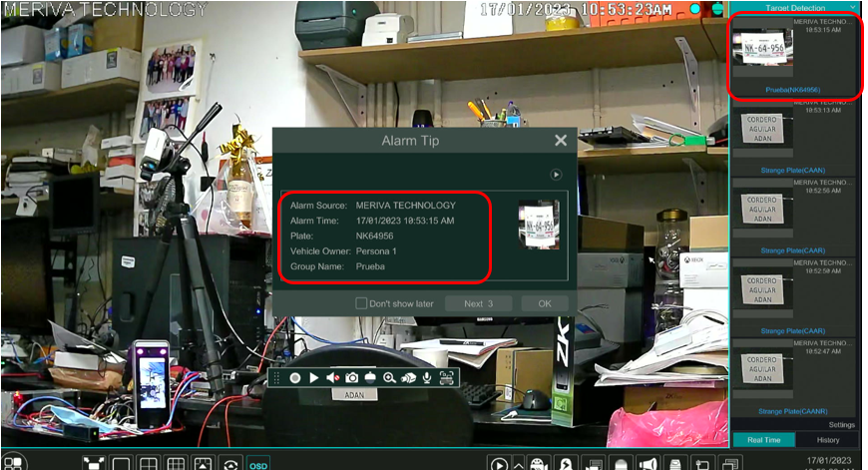The width and height of the screenshot is (868, 470).
Task: Open the face detection scan icon
Action: coord(446,378)
